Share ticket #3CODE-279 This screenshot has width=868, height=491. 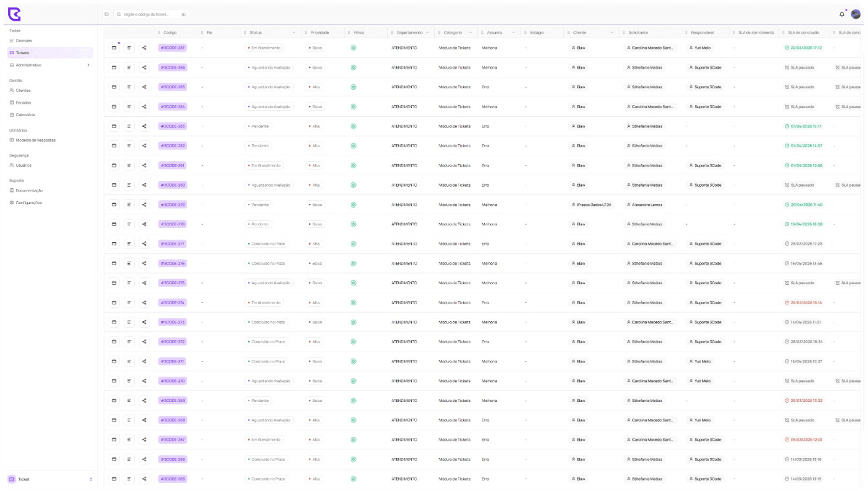(144, 205)
